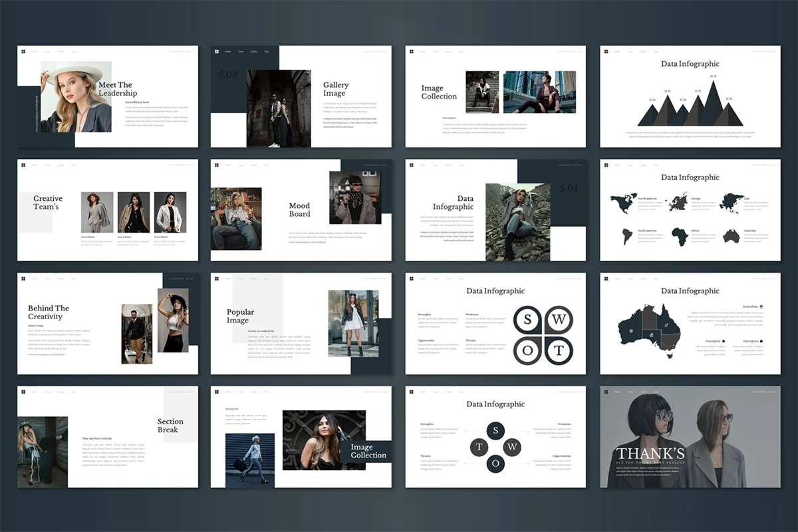Click the grid logo on the Thank's slide
The height and width of the screenshot is (532, 798).
click(x=606, y=392)
